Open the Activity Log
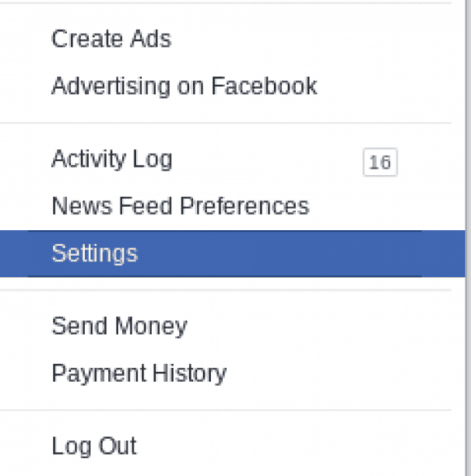Viewport: 471px width, 476px height. (x=112, y=160)
